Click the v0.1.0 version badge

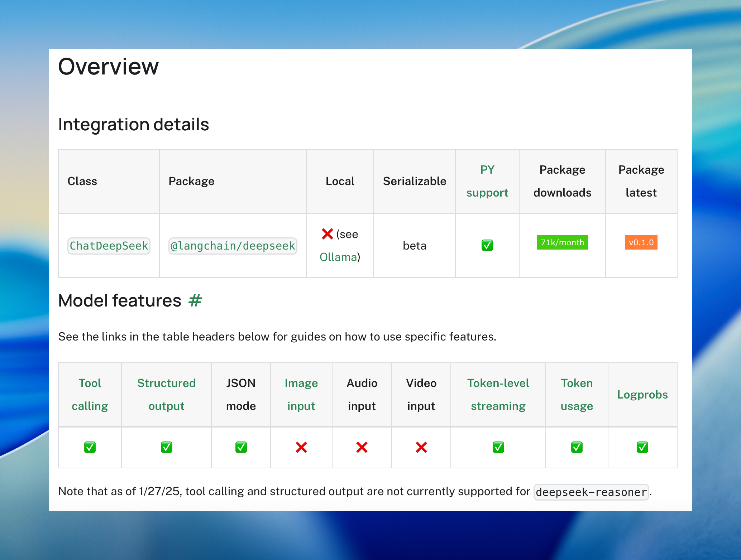pos(641,242)
